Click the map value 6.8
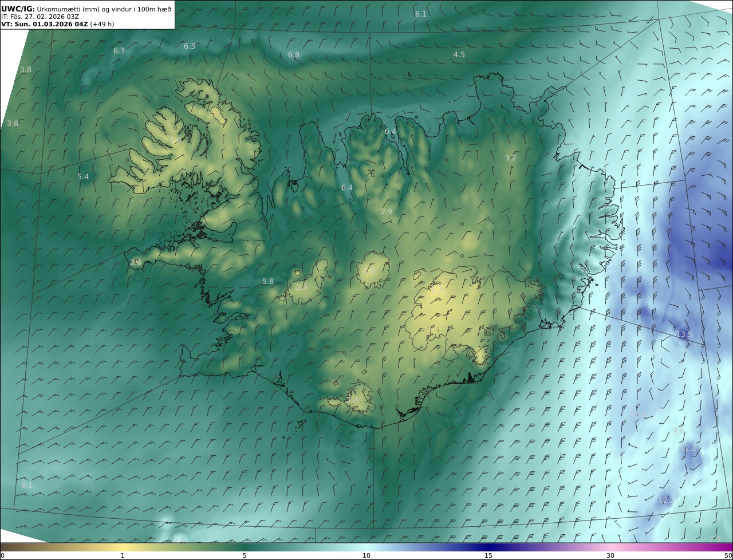Viewport: 733px width, 560px height. click(x=294, y=55)
